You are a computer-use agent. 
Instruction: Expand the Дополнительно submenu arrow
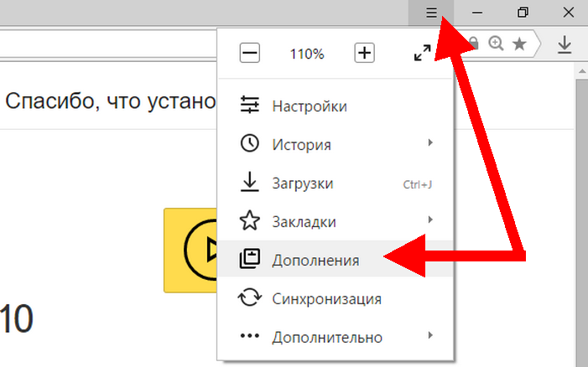pos(430,336)
